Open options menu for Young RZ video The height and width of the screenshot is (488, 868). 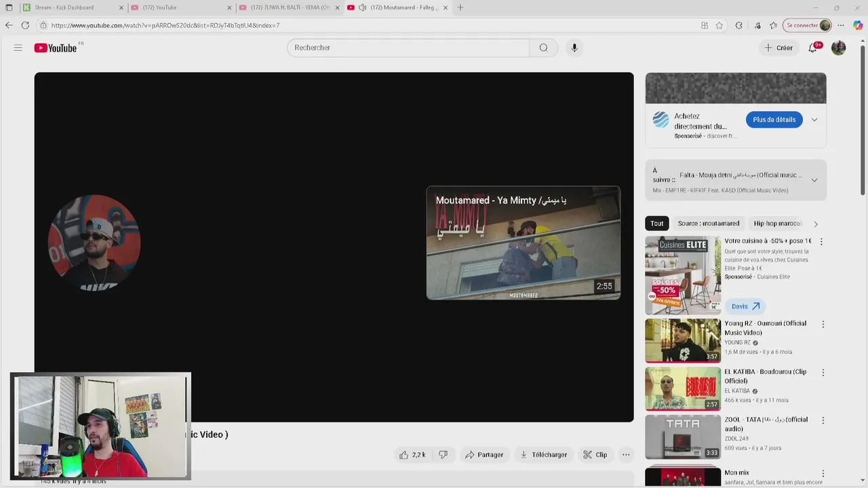[823, 325]
